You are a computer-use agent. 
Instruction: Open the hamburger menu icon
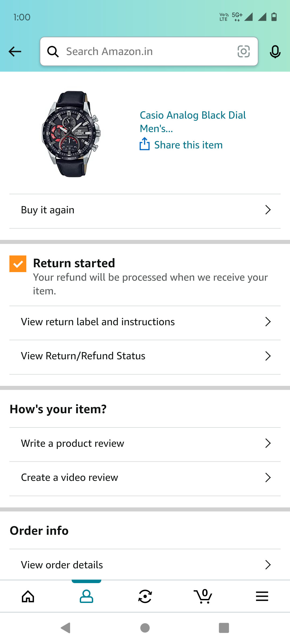pyautogui.click(x=262, y=597)
